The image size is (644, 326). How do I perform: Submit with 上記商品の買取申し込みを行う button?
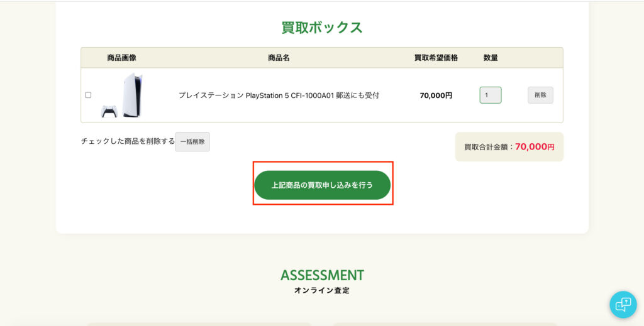pyautogui.click(x=322, y=185)
